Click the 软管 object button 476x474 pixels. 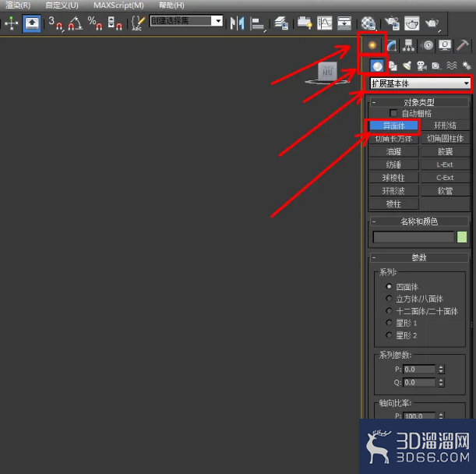445,191
